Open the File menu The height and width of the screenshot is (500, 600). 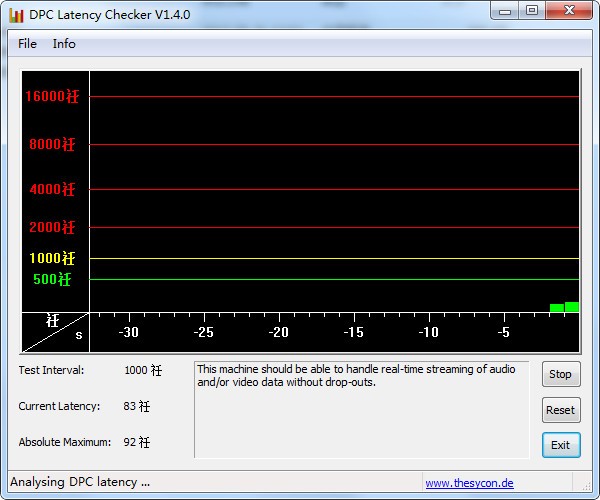click(27, 44)
